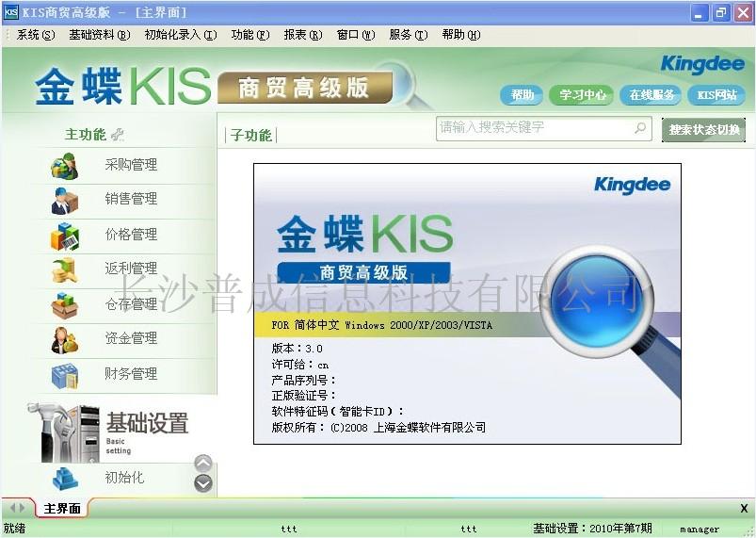The image size is (756, 538).
Task: Click the KIS app icon in title bar
Action: 10,12
